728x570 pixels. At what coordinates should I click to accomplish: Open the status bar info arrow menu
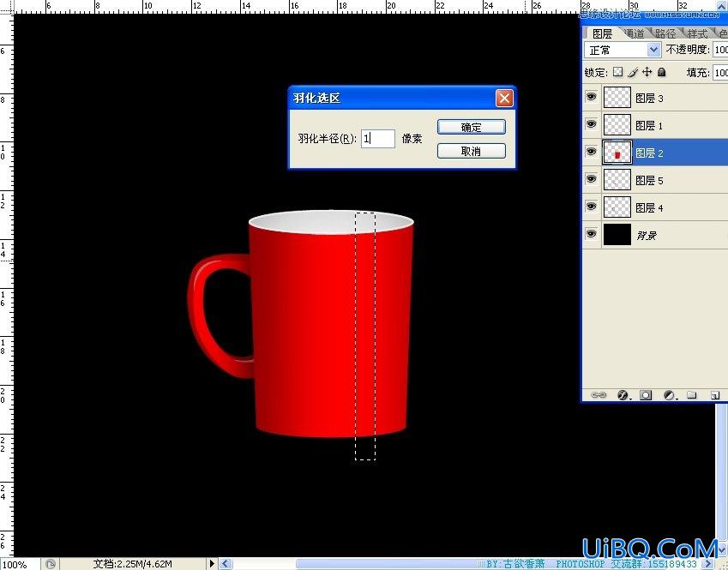click(x=212, y=564)
